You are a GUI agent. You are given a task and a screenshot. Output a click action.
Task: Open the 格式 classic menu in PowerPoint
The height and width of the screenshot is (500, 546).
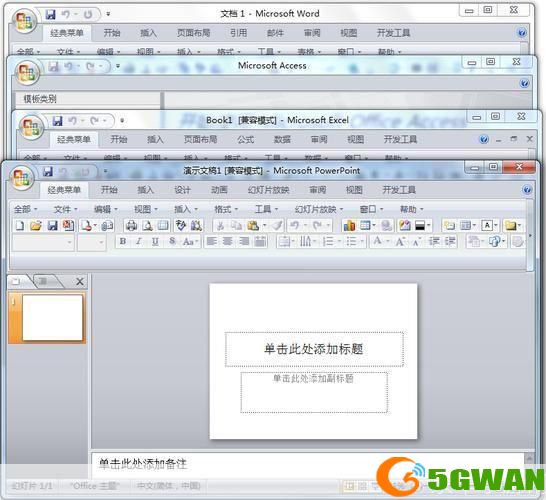click(x=226, y=209)
